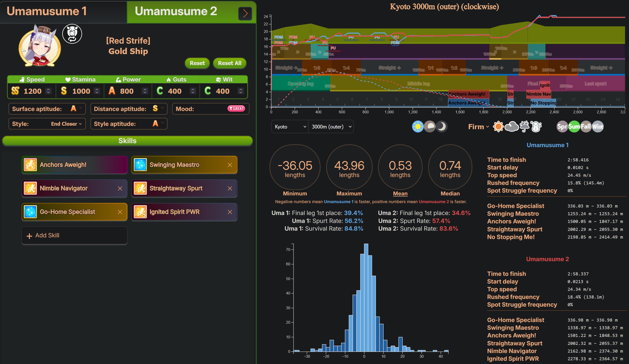
Task: Toggle the Summer season button
Action: [x=574, y=127]
